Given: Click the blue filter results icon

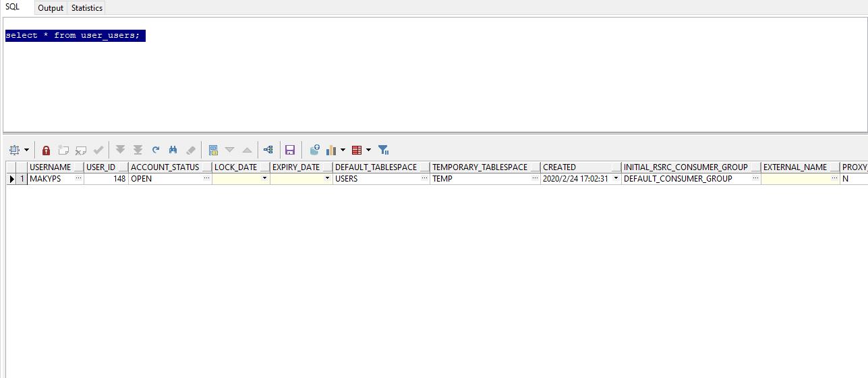Looking at the screenshot, I should 383,150.
